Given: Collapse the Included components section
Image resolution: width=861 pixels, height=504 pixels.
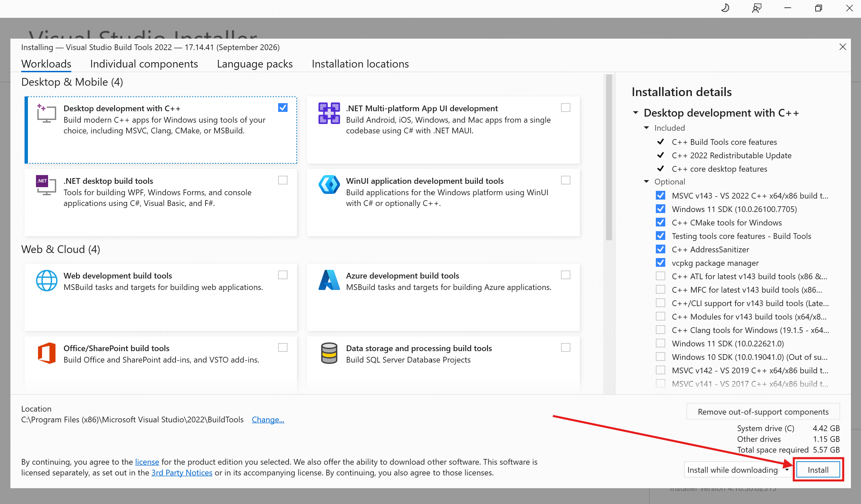Looking at the screenshot, I should (646, 128).
